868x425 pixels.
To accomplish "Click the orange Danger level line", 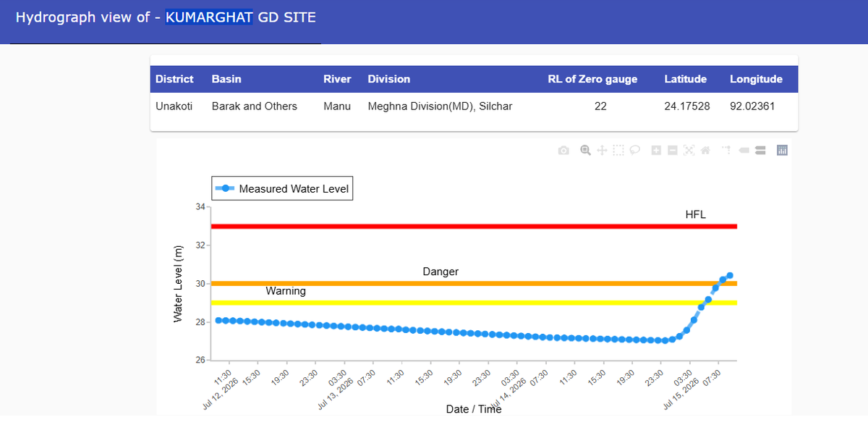I will [x=473, y=283].
